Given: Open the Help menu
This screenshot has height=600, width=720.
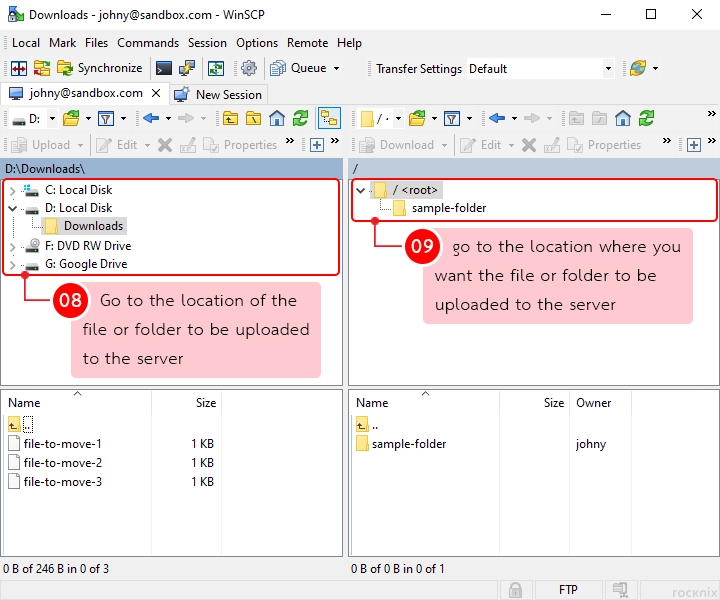Looking at the screenshot, I should 349,43.
